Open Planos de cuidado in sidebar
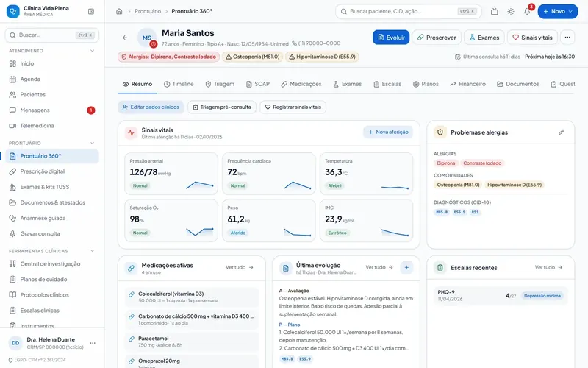Image resolution: width=588 pixels, height=368 pixels. pyautogui.click(x=51, y=280)
